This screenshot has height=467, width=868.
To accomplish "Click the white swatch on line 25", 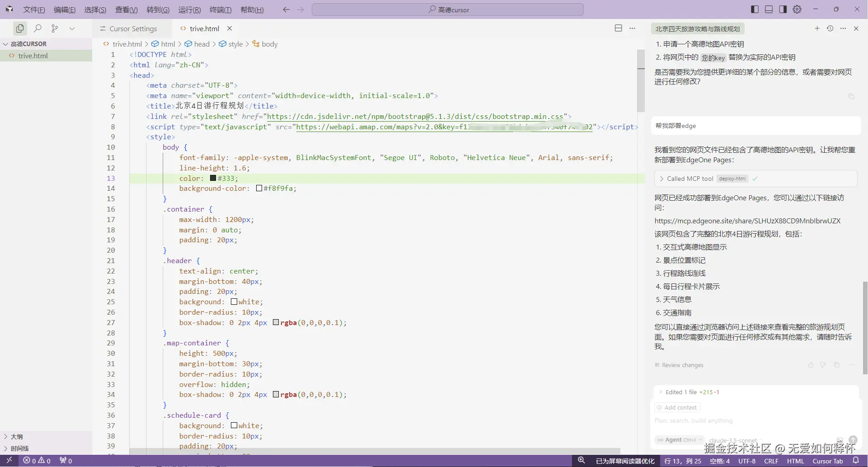I will coord(234,302).
